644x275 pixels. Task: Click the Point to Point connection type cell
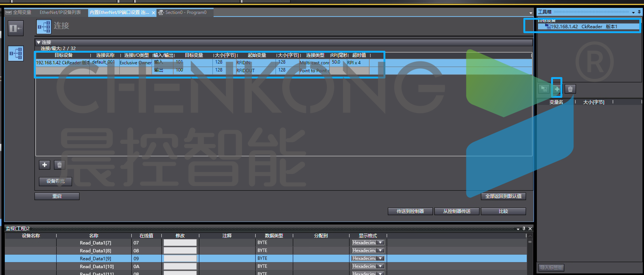(314, 71)
